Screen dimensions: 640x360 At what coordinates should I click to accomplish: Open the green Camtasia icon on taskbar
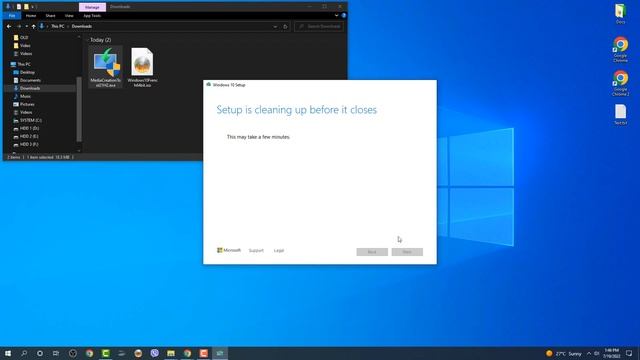click(106, 353)
